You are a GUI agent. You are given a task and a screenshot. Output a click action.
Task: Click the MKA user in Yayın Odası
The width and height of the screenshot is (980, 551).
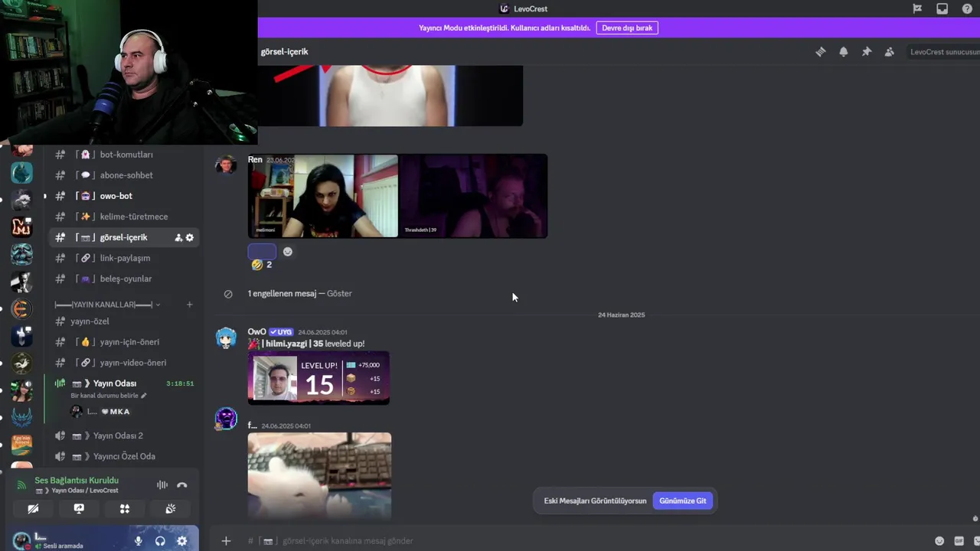pyautogui.click(x=107, y=412)
